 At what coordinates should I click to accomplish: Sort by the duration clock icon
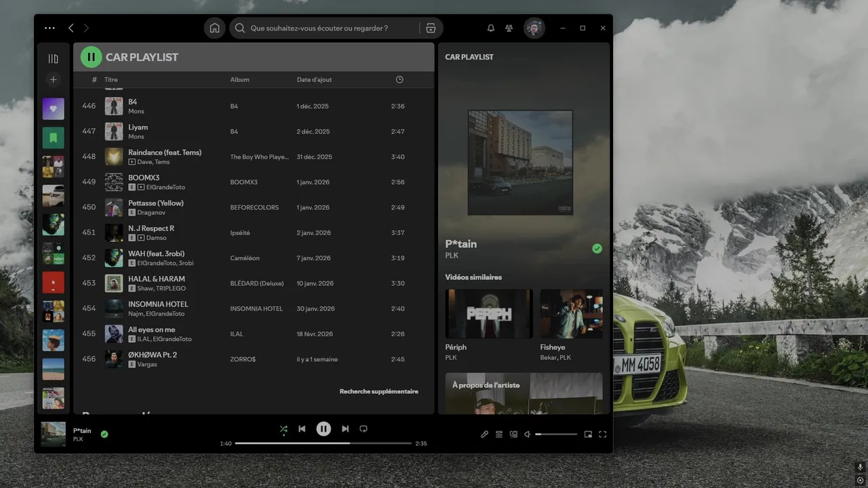point(399,79)
